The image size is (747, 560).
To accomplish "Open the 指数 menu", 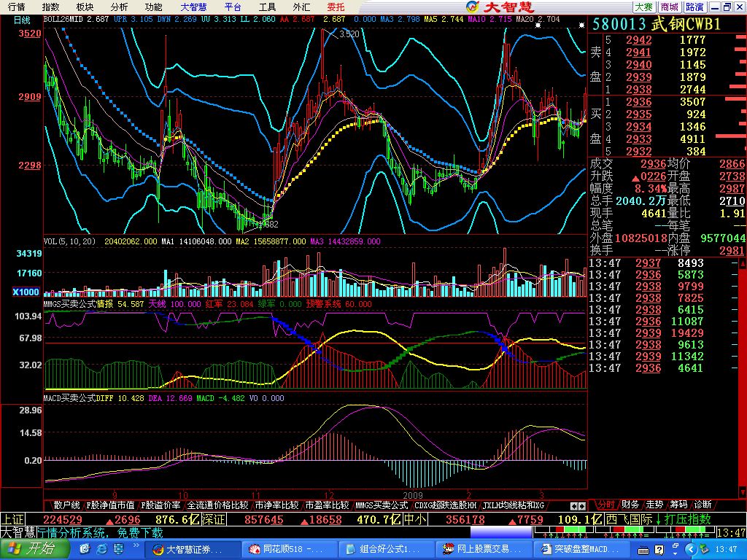I will [x=50, y=7].
